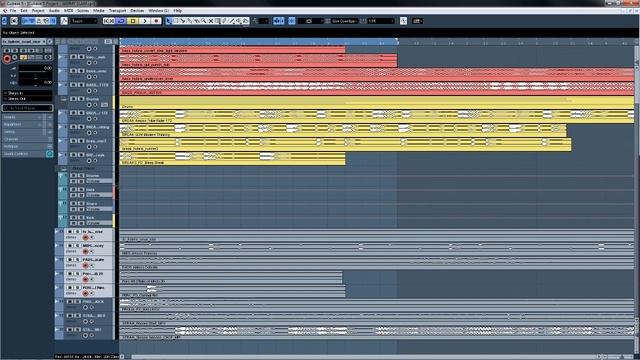Start playback with the Play button
Screen dimensions: 640x360
144,21
